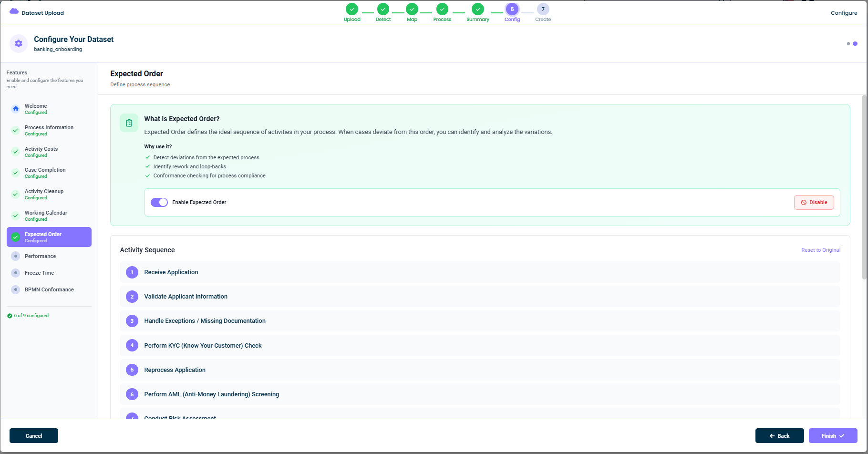Viewport: 868px width, 454px height.
Task: Click the highlighted page indicator dot at top right
Action: tap(855, 43)
